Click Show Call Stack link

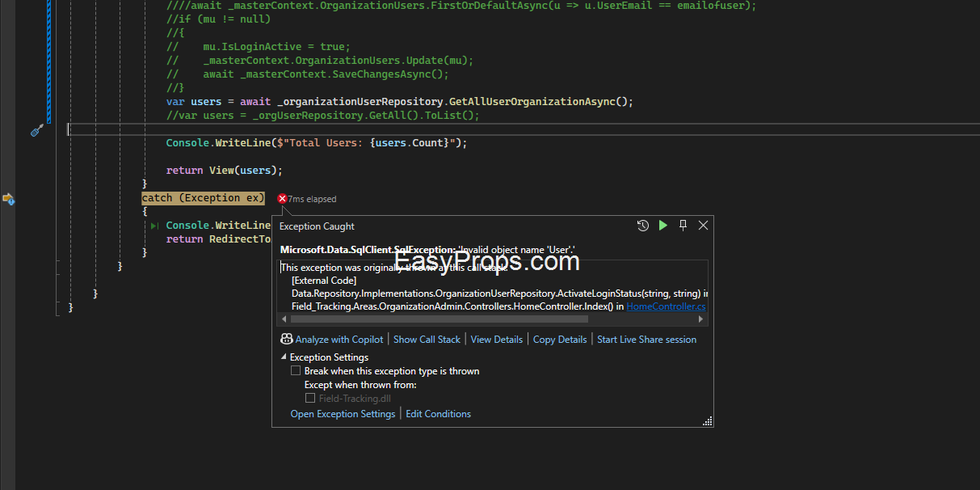tap(427, 340)
